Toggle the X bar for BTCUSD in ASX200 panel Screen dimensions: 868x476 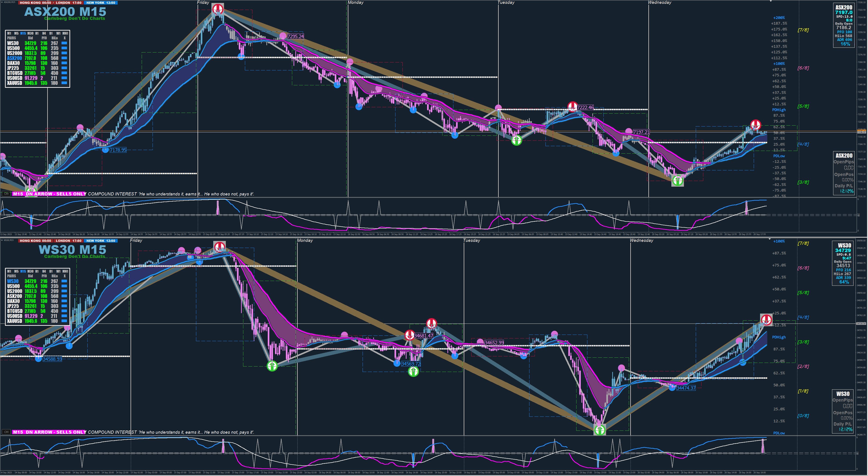[x=64, y=73]
